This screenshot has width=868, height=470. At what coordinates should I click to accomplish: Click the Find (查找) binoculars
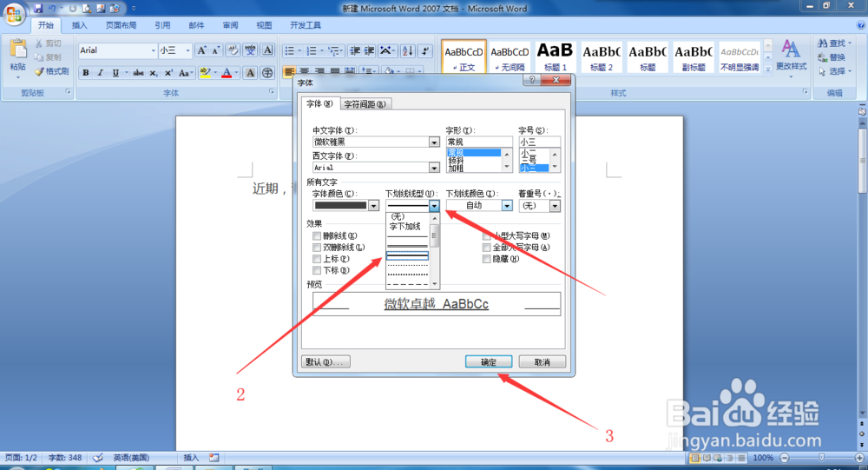click(823, 43)
